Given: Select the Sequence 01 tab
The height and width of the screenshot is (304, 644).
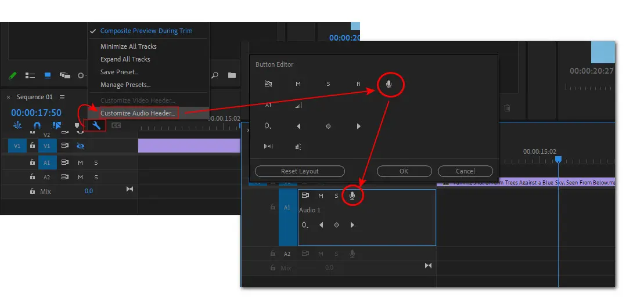Looking at the screenshot, I should (x=34, y=97).
